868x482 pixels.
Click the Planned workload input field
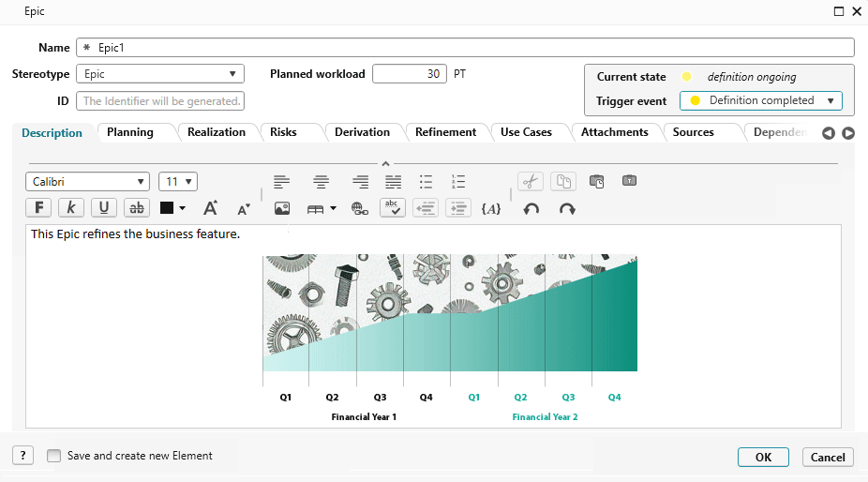(x=409, y=74)
